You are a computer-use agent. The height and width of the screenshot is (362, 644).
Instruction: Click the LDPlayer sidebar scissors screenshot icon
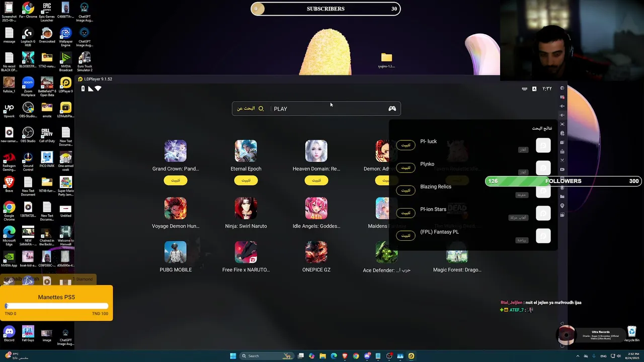(x=562, y=160)
